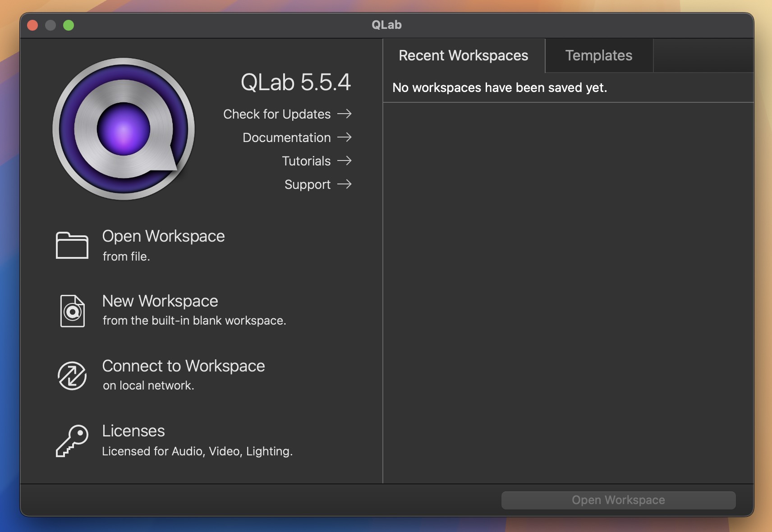Click the "from file." subtitle
The height and width of the screenshot is (532, 772).
coord(126,257)
